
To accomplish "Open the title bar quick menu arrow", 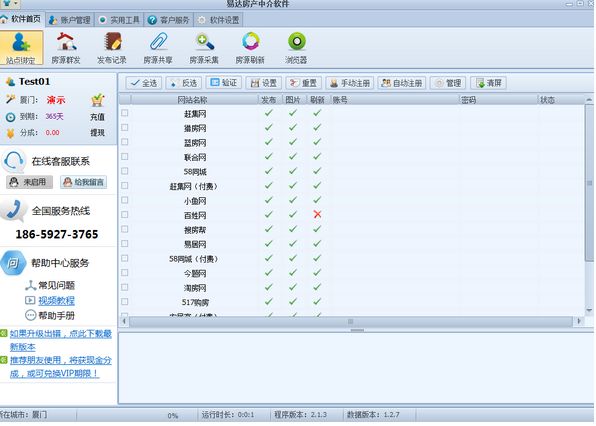I will point(16,3).
